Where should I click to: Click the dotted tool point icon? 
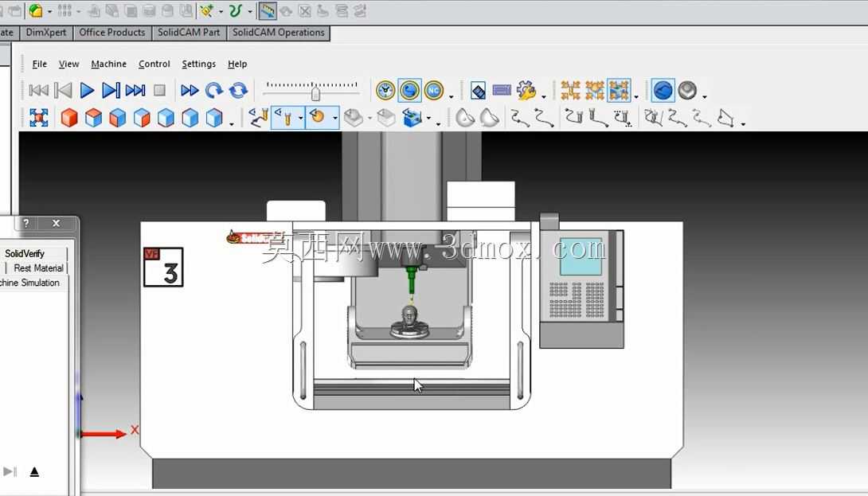click(623, 118)
